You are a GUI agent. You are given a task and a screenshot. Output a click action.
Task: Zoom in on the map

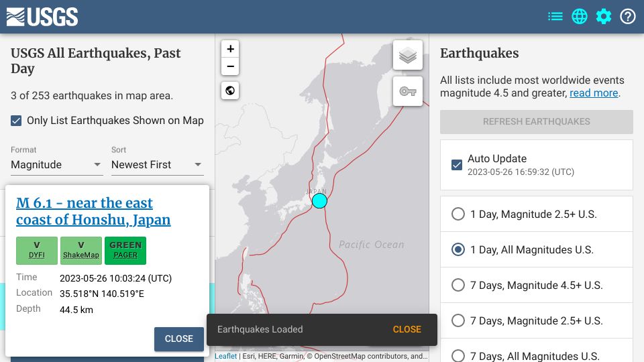[230, 49]
